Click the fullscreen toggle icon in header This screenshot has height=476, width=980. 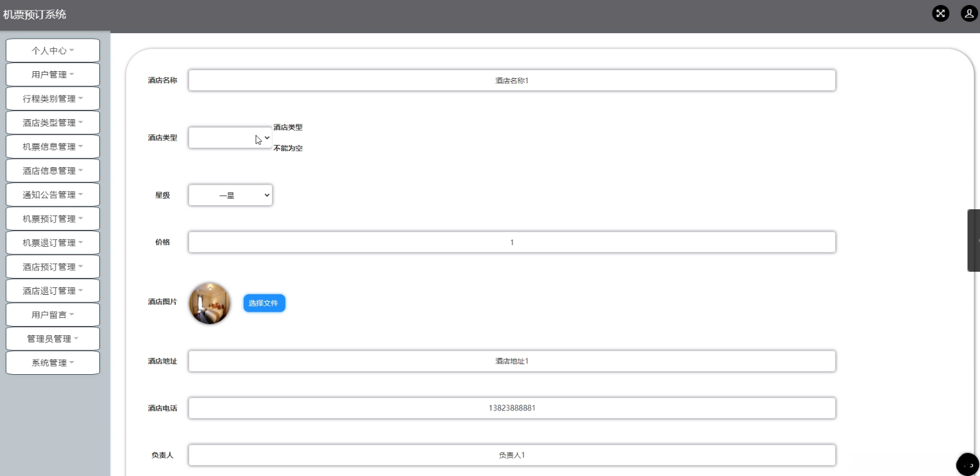pyautogui.click(x=941, y=13)
